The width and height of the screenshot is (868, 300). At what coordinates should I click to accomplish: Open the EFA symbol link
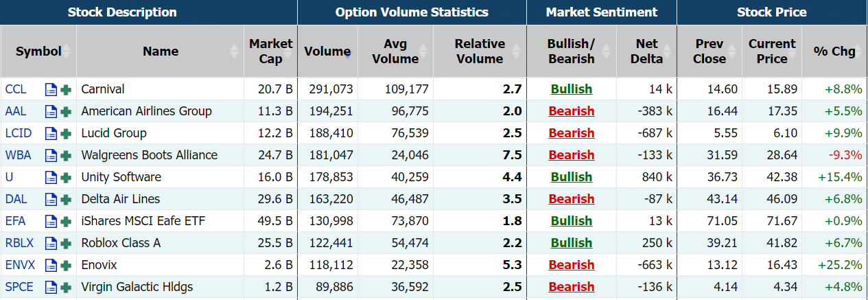[15, 221]
